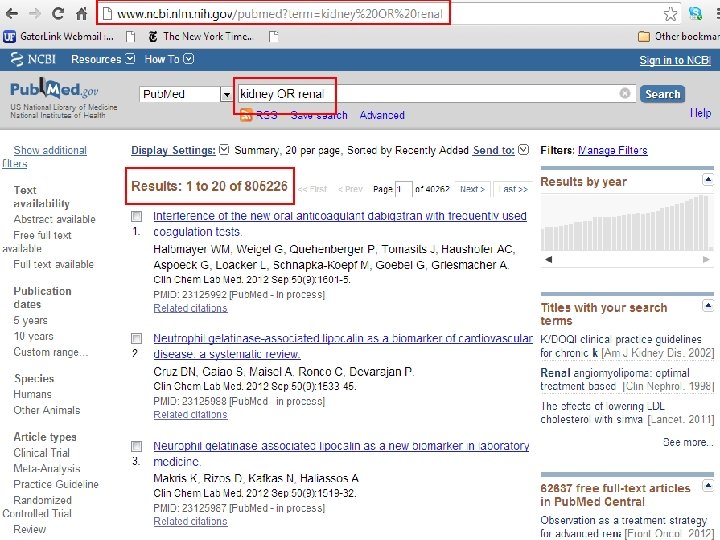
Task: View Related citations for result 3
Action: (x=190, y=522)
